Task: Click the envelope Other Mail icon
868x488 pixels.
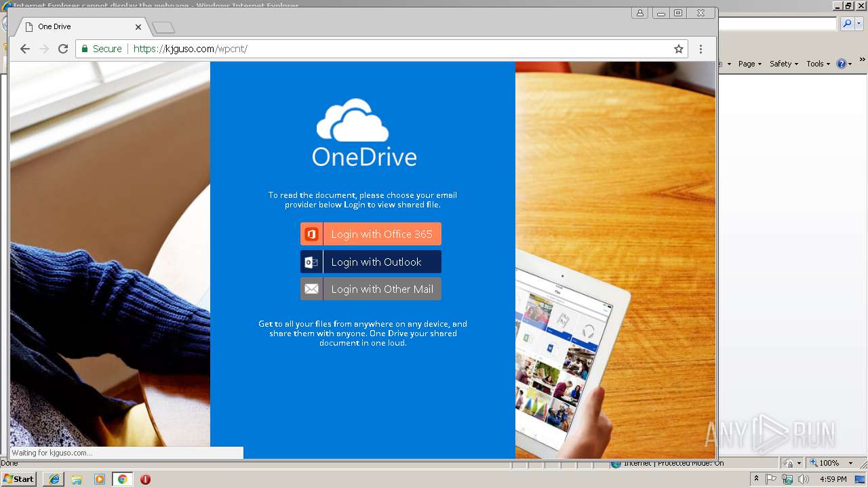Action: pyautogui.click(x=311, y=289)
